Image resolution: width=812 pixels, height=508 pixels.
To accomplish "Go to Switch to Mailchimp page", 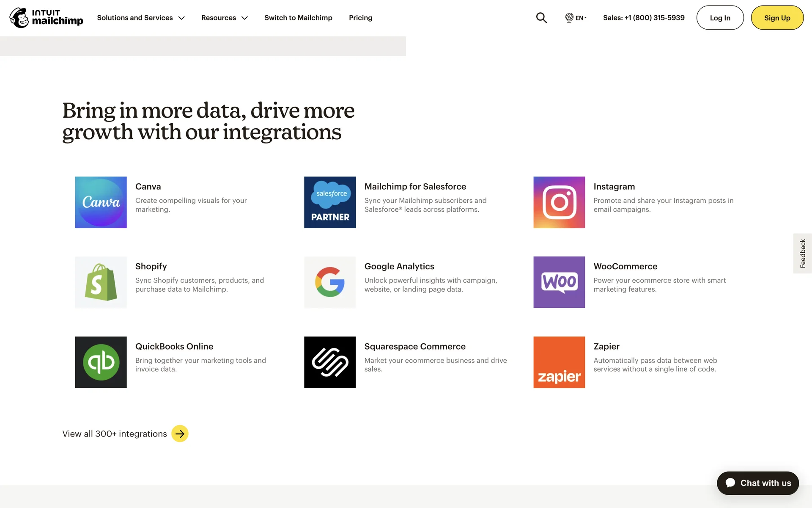I will (x=298, y=18).
